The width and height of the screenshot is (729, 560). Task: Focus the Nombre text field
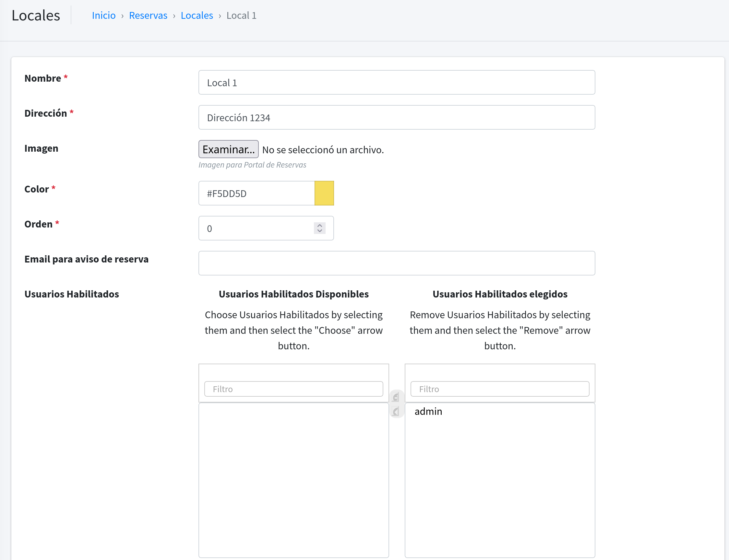[396, 82]
